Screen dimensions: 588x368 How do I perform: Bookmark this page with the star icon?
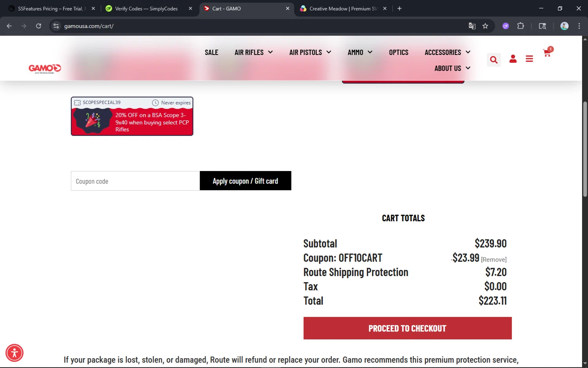tap(485, 26)
